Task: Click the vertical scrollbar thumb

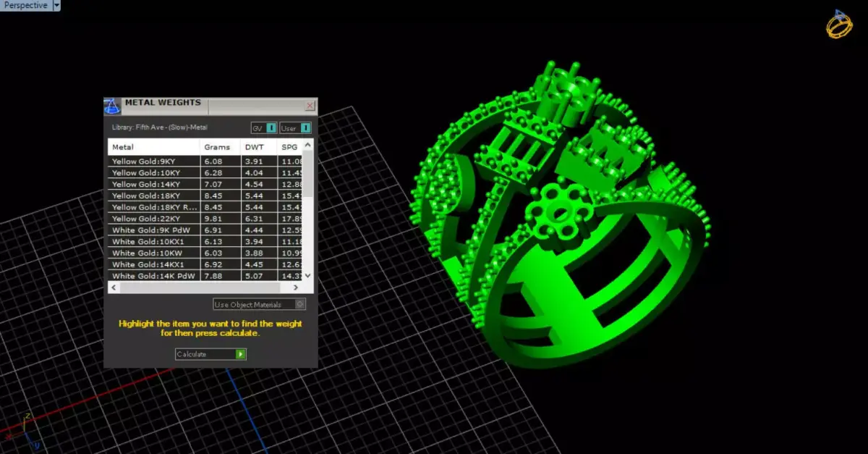Action: [308, 175]
